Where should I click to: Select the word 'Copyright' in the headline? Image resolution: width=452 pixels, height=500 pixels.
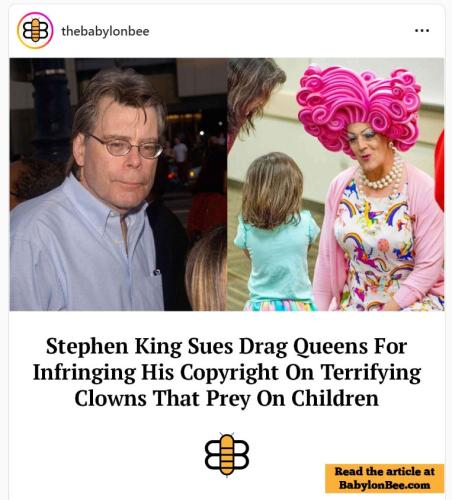tap(230, 372)
